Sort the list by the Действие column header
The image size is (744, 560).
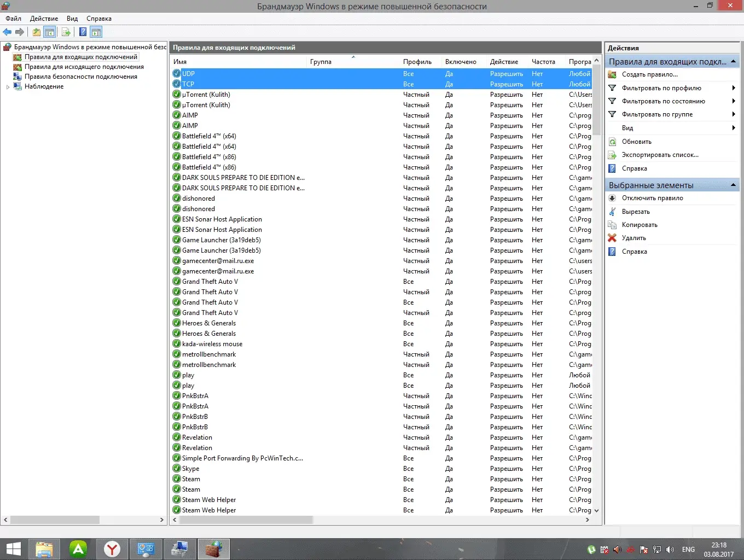click(508, 62)
